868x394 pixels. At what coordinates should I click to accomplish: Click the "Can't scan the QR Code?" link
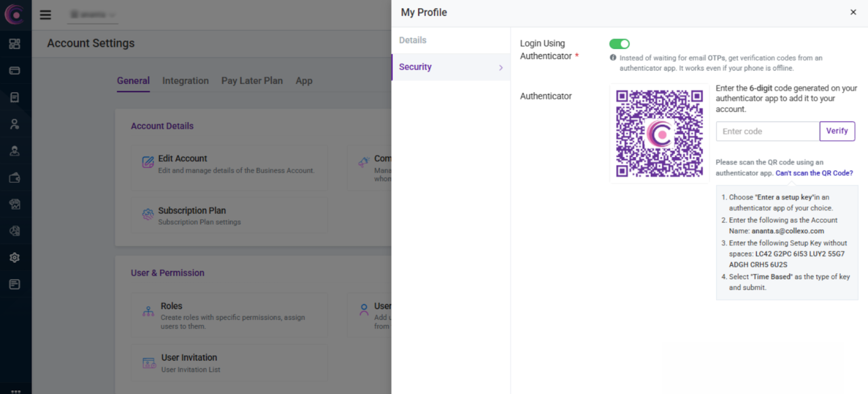coord(814,173)
